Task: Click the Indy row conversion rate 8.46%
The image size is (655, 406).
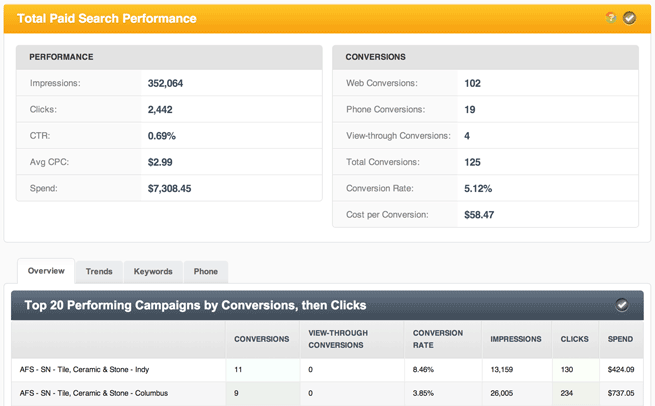Action: (423, 370)
